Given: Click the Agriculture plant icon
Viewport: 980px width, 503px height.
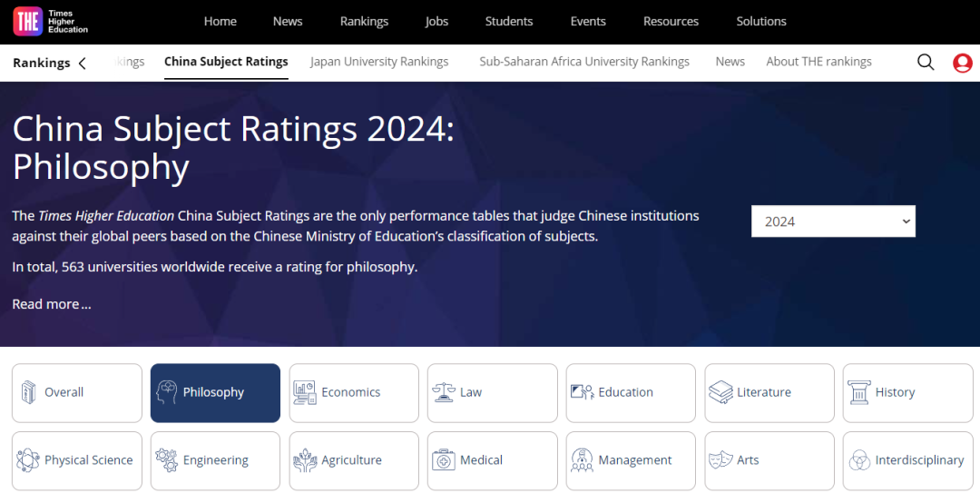Looking at the screenshot, I should 305,459.
